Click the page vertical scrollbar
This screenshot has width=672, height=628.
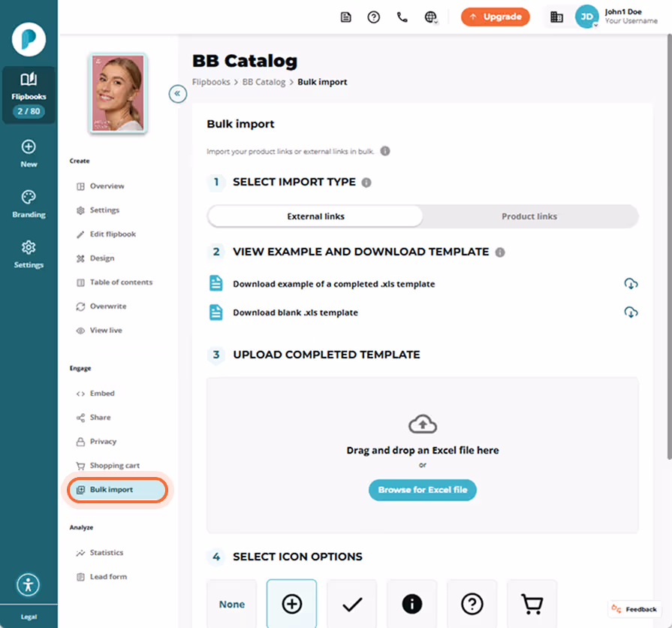[669, 246]
